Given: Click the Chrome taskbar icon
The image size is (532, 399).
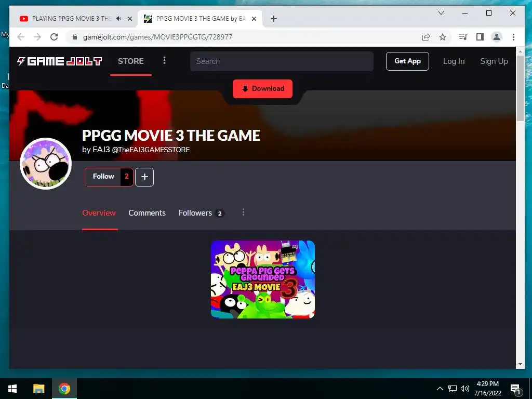Looking at the screenshot, I should click(64, 389).
